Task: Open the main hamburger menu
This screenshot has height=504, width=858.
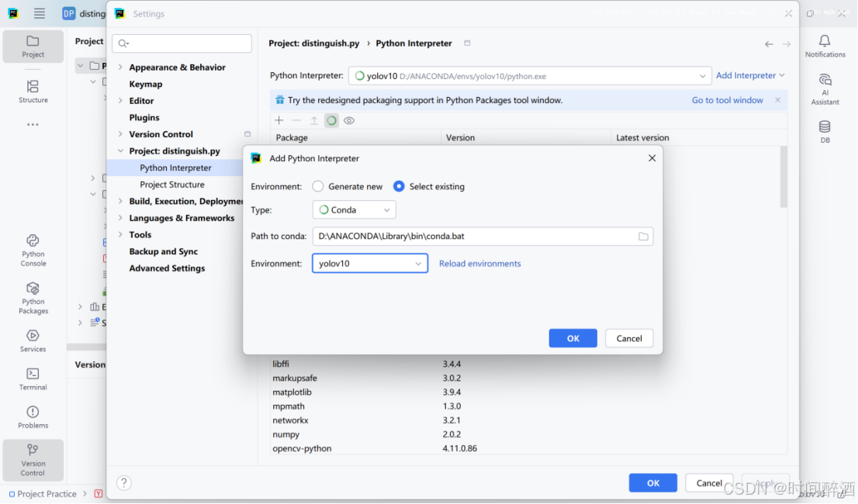Action: click(x=40, y=14)
